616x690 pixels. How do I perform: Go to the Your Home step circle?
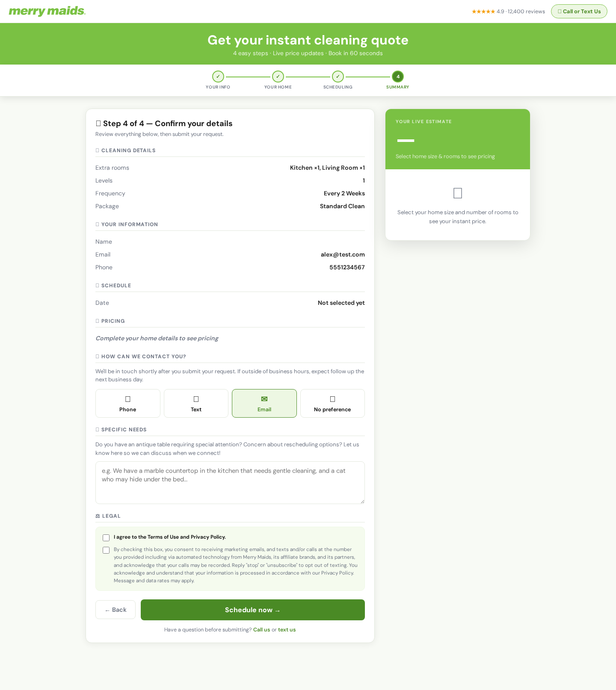278,77
